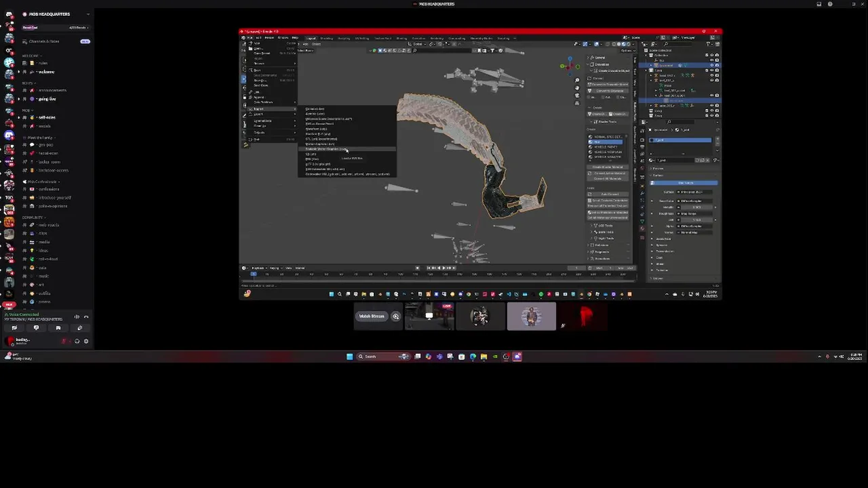868x488 pixels.
Task: Click the Watch Stream button
Action: coord(372,316)
